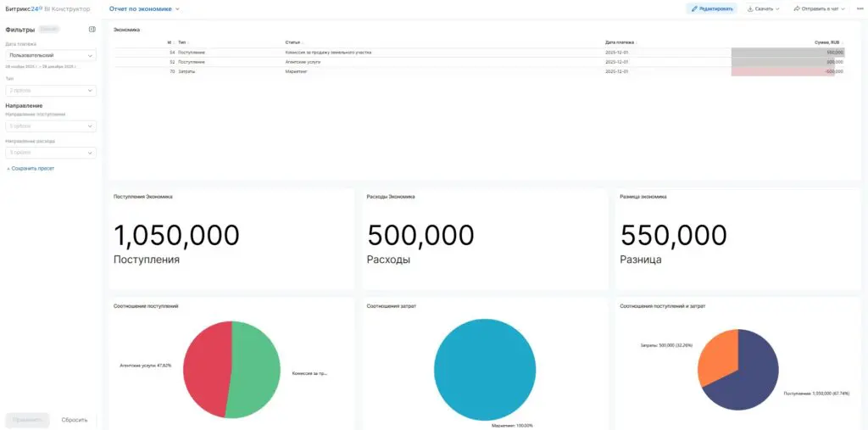The width and height of the screenshot is (868, 430).
Task: Open the Тип filter dropdown
Action: (50, 90)
